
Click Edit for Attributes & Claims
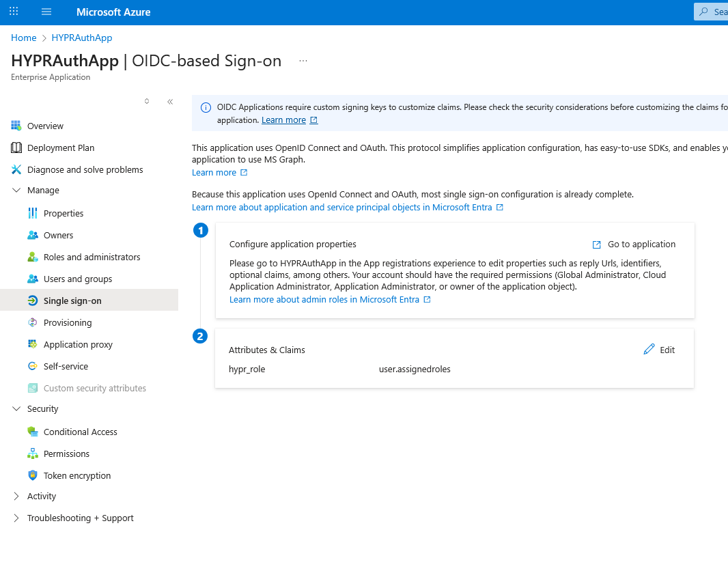(x=667, y=350)
